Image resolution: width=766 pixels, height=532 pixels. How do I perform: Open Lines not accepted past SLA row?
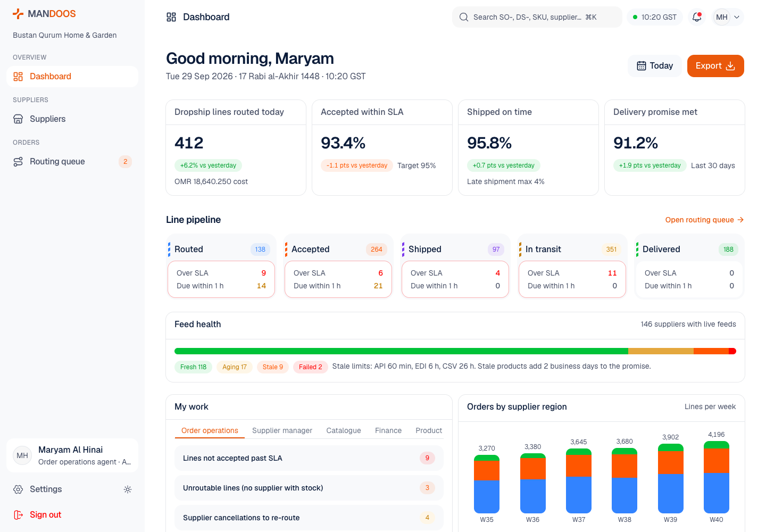point(309,458)
